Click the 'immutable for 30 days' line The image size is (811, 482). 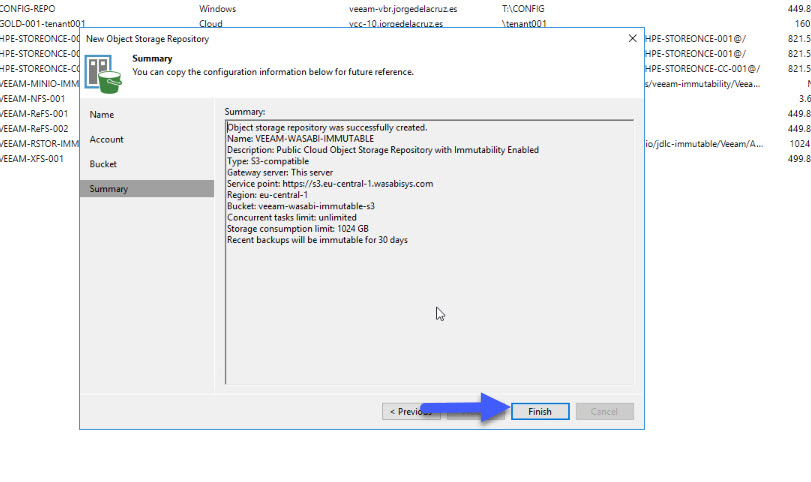coord(317,240)
